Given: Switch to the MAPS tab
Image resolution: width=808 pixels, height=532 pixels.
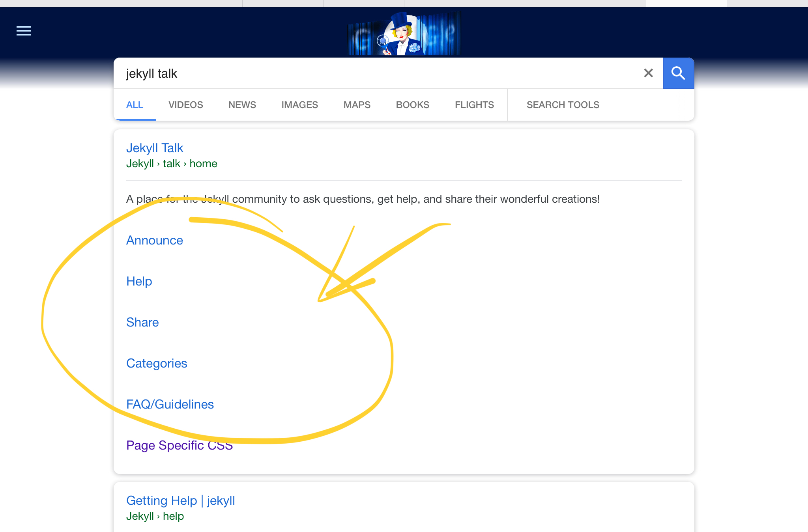Looking at the screenshot, I should tap(357, 105).
